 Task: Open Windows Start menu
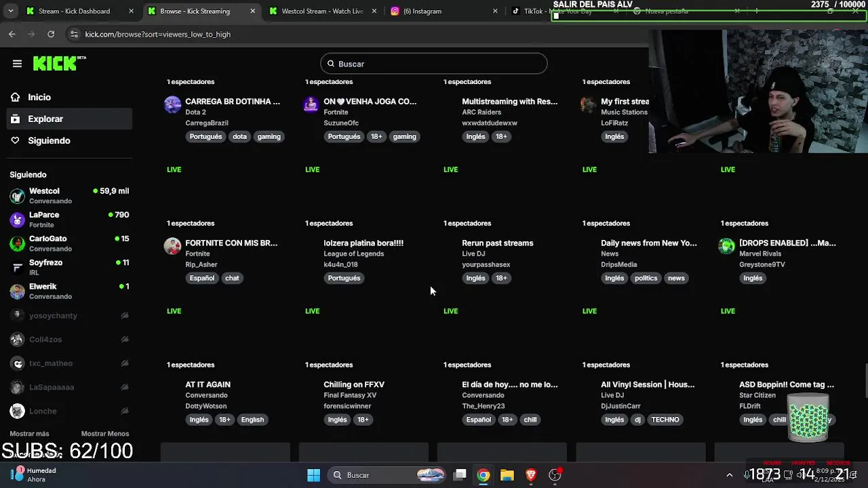313,475
